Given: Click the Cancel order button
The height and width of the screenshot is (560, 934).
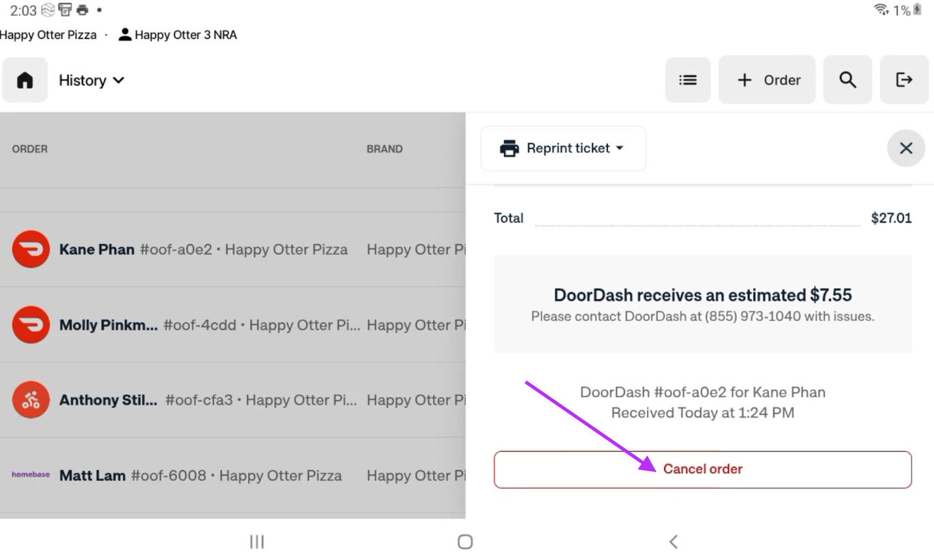Looking at the screenshot, I should point(702,469).
